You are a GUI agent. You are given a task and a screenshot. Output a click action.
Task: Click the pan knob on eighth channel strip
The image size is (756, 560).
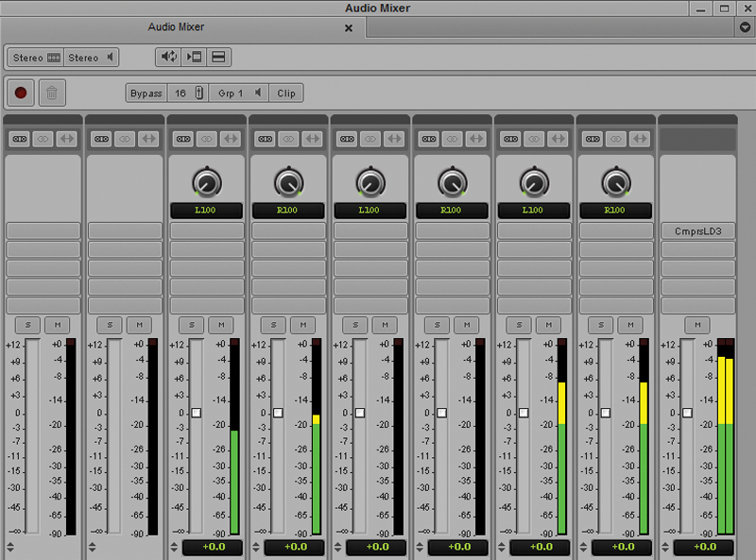pos(616,182)
